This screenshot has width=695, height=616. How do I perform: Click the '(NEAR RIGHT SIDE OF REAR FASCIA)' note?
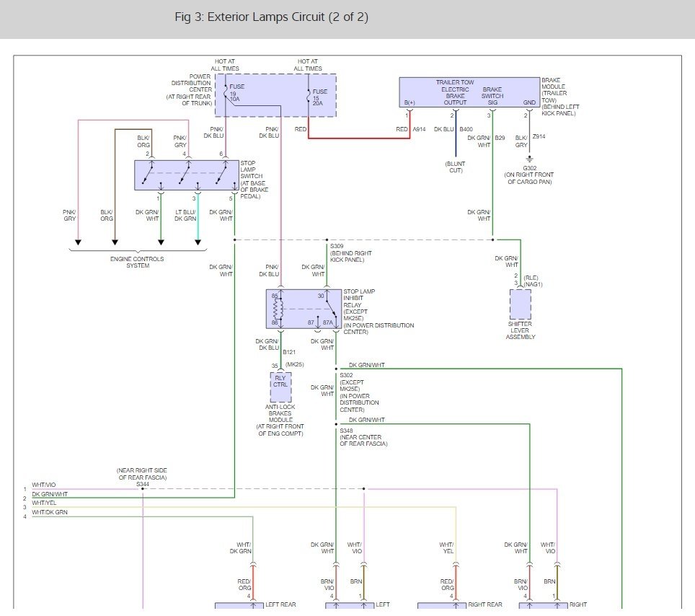pyautogui.click(x=142, y=474)
